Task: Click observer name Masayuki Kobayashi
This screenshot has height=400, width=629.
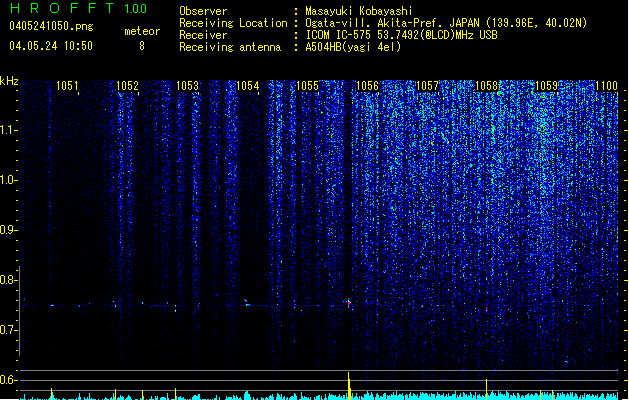Action: pos(359,11)
